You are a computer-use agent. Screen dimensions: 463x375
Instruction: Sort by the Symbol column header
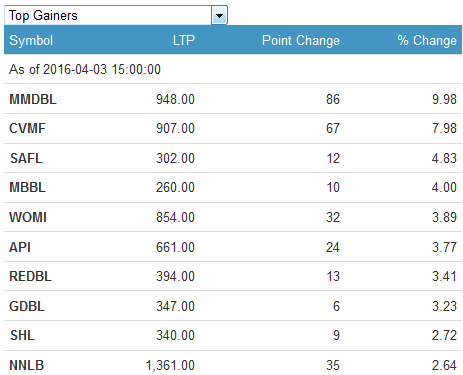pyautogui.click(x=31, y=41)
